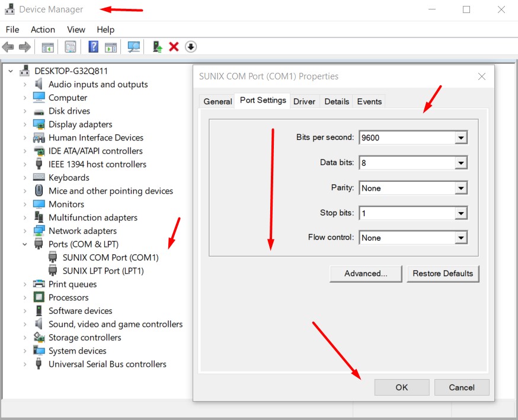Click the black down-arrow disable device icon
Viewport: 518px width, 420px height.
coord(190,47)
